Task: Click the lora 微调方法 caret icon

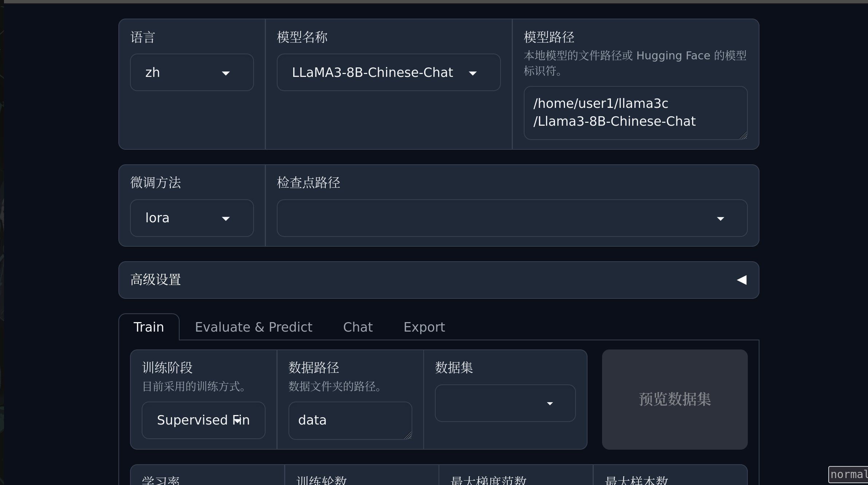Action: pyautogui.click(x=226, y=219)
